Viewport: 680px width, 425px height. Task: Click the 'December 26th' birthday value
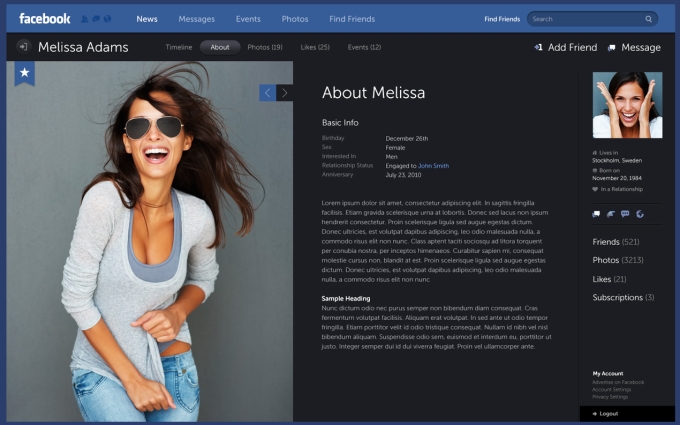(x=407, y=138)
